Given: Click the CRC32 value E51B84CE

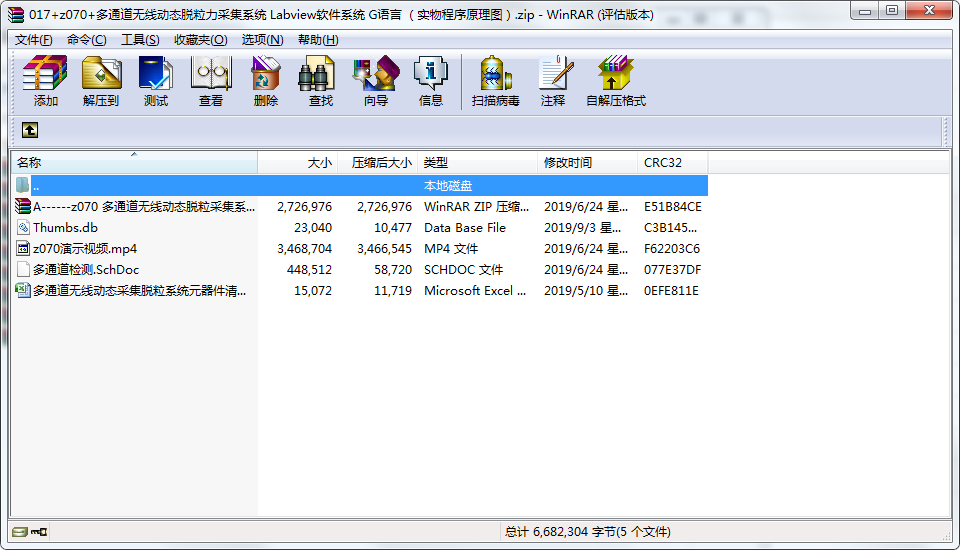Looking at the screenshot, I should (x=672, y=207).
